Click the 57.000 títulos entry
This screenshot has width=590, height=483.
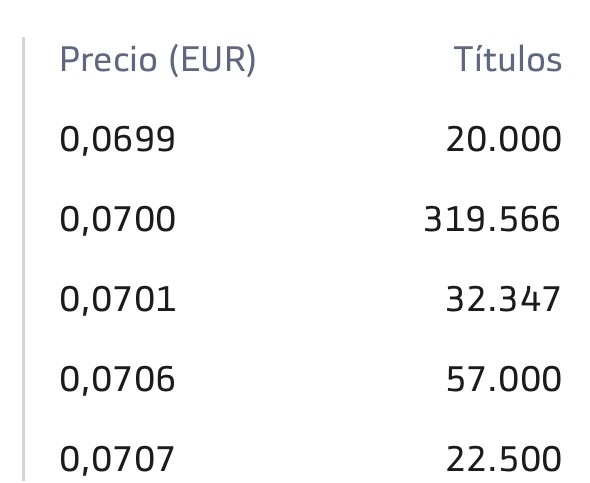tap(503, 379)
